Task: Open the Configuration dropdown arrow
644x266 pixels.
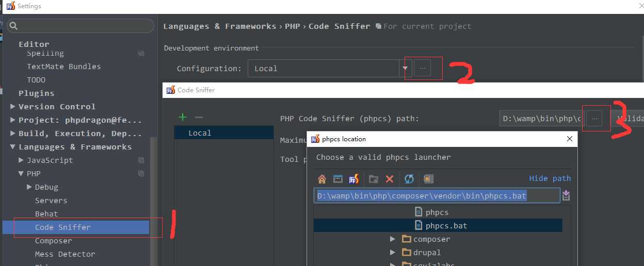Action: [405, 68]
